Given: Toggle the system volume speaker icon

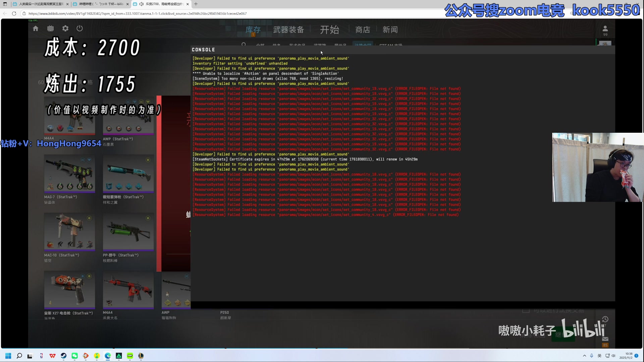Looking at the screenshot, I should (613, 356).
